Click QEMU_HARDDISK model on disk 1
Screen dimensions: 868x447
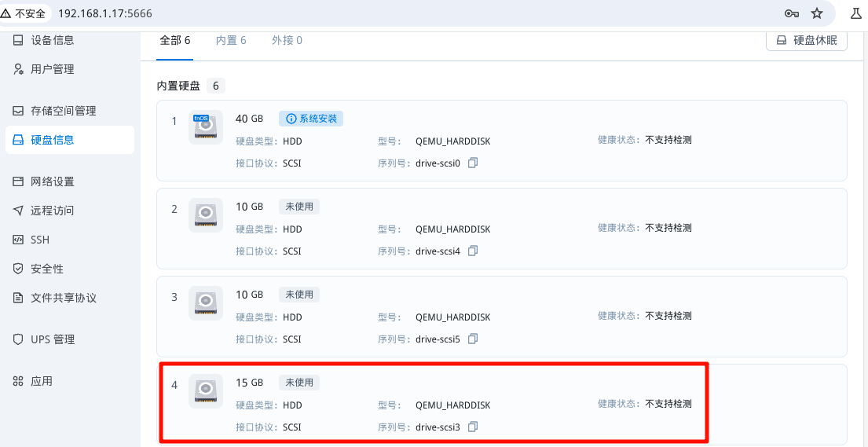tap(452, 141)
